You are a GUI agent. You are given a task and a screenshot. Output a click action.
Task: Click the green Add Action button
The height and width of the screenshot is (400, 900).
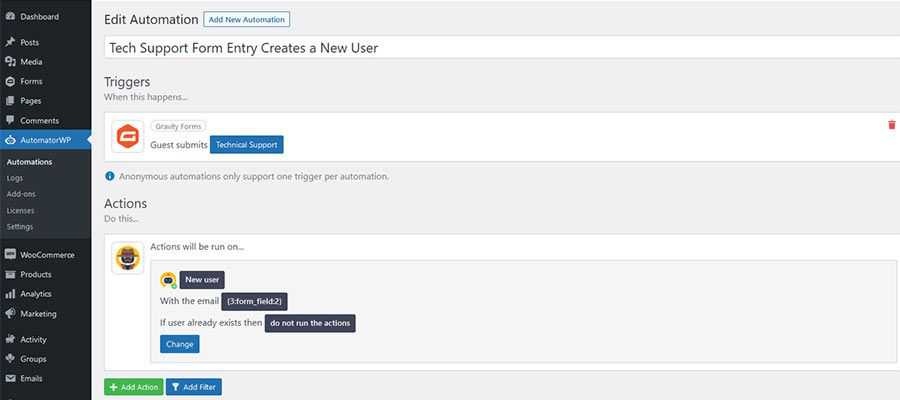click(132, 387)
